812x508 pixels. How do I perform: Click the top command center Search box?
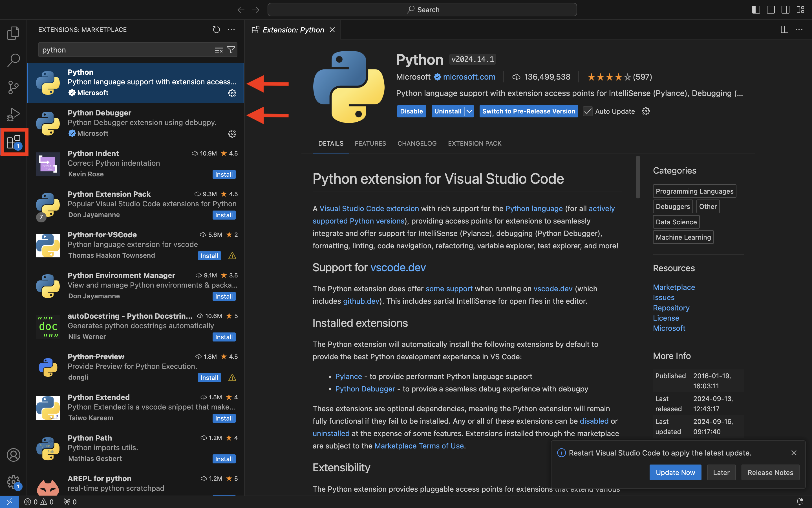(x=422, y=10)
